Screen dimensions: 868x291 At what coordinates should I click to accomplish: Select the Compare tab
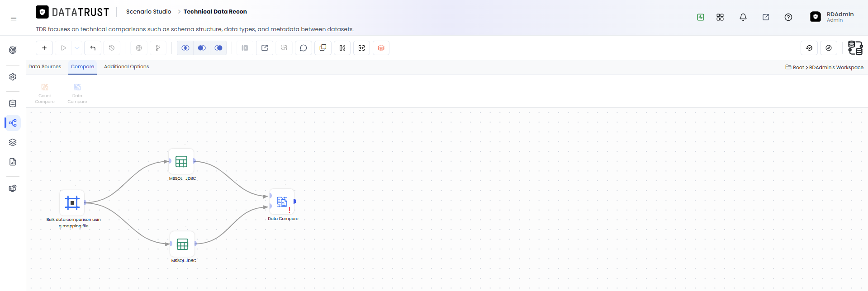point(83,67)
